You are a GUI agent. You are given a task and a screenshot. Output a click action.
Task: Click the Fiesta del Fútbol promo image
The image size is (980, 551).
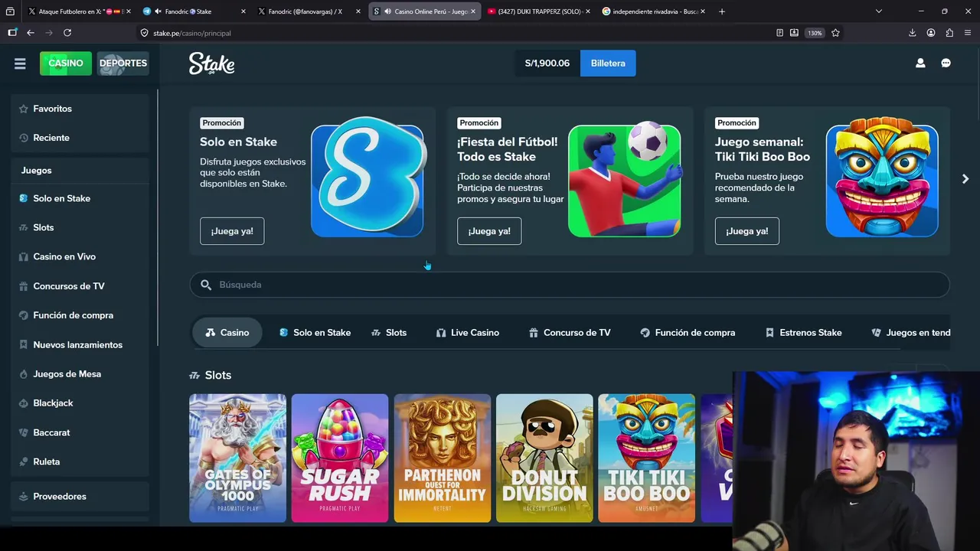625,180
